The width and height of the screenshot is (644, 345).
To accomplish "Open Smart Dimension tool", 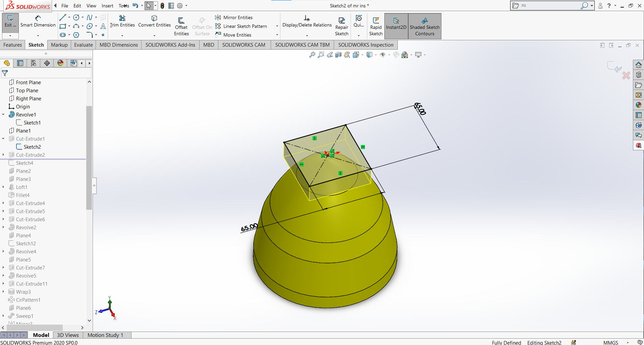I will [38, 21].
